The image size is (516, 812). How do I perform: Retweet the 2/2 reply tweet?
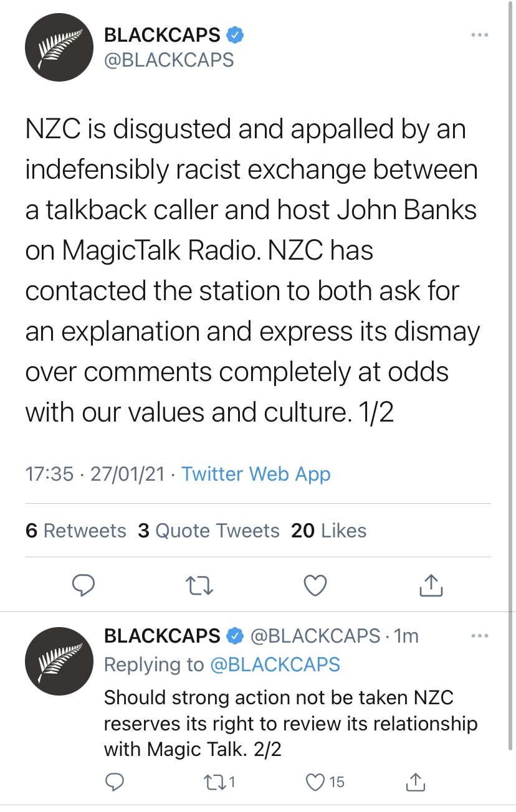[217, 781]
